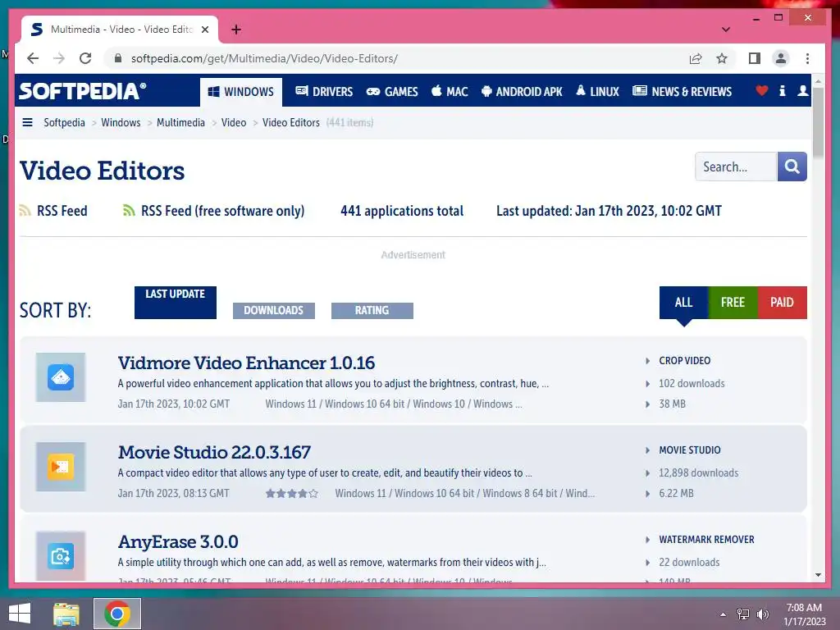
Task: Open Chrome three-dot menu
Action: click(807, 58)
